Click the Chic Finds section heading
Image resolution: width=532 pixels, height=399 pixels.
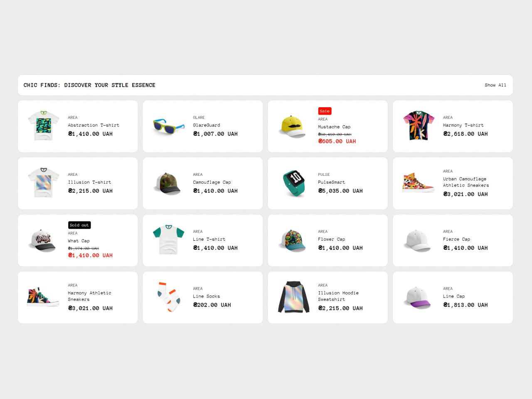89,85
